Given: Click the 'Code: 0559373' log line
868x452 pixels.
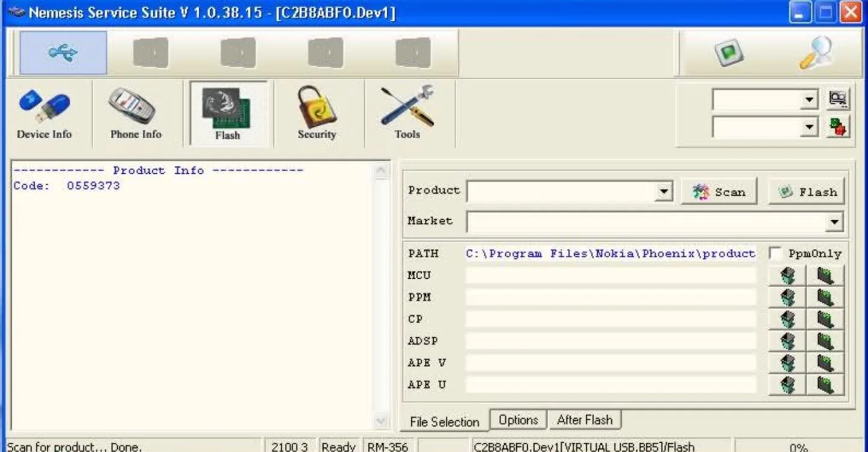Looking at the screenshot, I should (x=67, y=186).
